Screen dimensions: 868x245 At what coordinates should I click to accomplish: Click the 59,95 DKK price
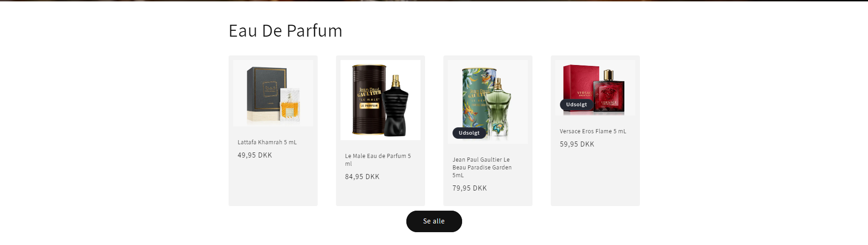tap(577, 144)
